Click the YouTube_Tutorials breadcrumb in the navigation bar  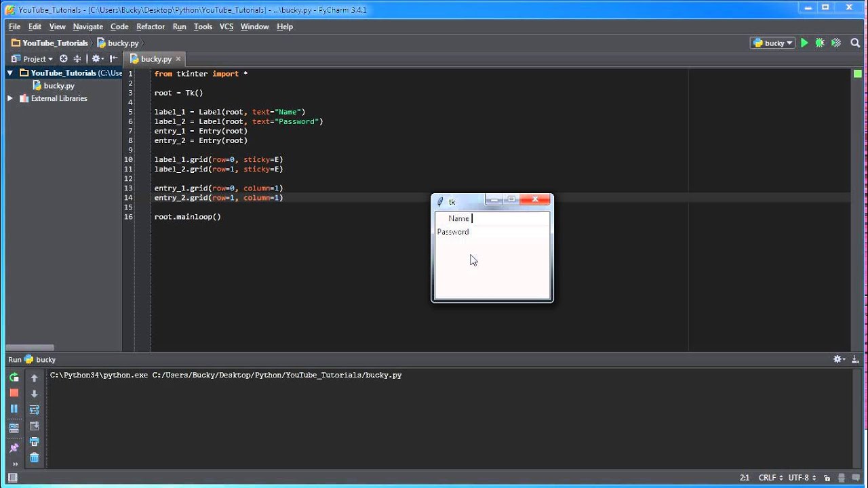tap(54, 43)
